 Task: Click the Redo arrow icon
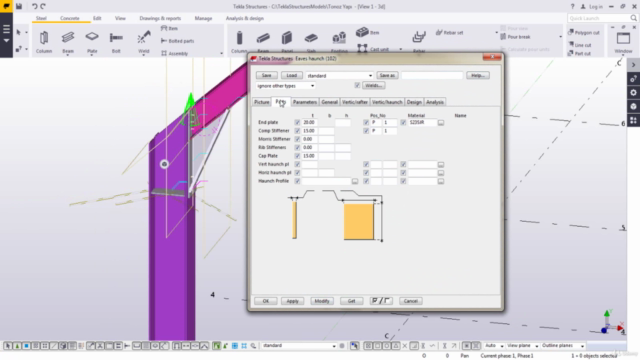[43, 6]
